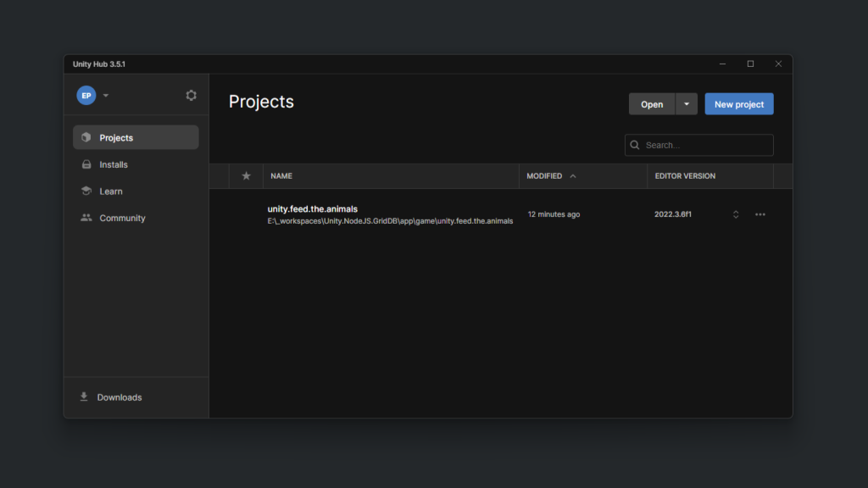Select the Projects icon in the sidebar

pos(85,136)
